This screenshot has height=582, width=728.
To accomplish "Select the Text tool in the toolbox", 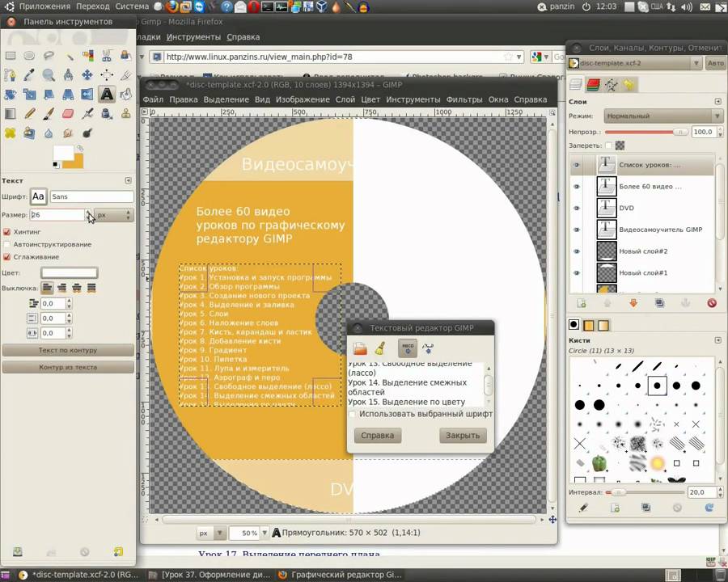I will 107,95.
